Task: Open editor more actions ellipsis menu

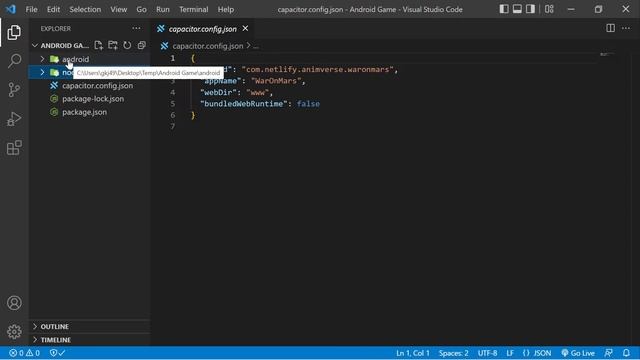Action: 626,28
